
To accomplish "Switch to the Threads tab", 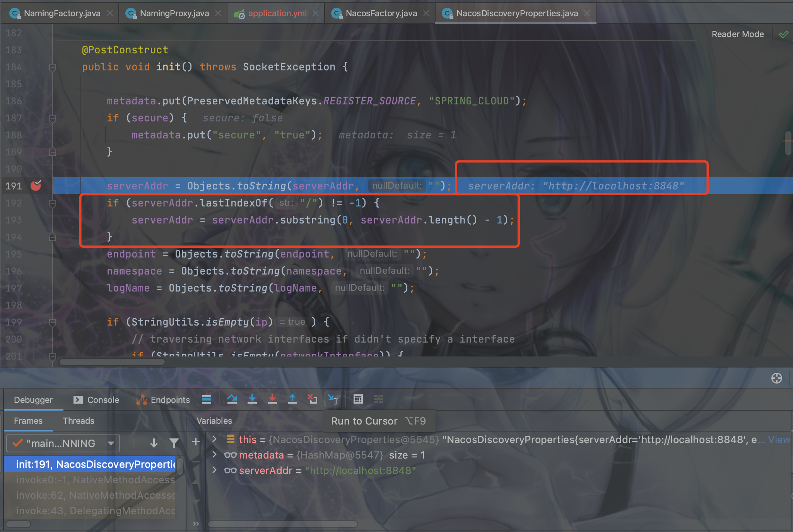I will click(79, 421).
